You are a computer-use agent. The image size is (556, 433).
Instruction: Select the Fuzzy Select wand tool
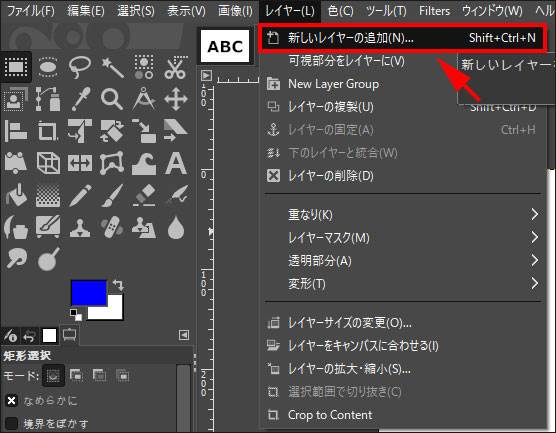tap(112, 67)
